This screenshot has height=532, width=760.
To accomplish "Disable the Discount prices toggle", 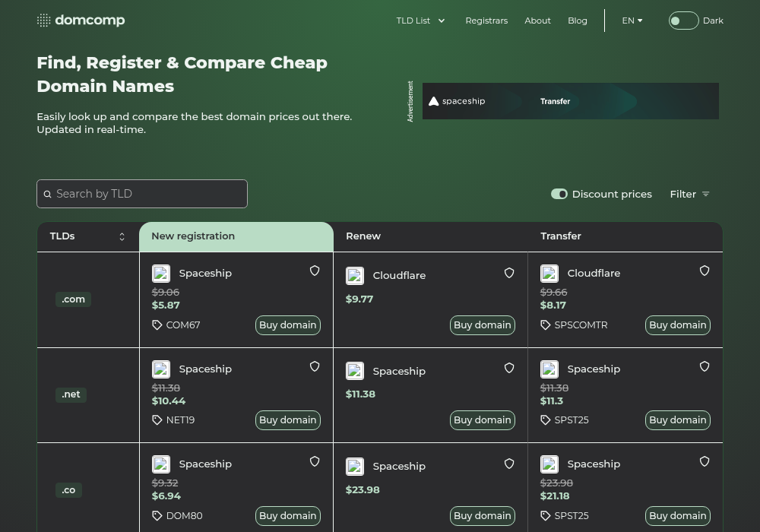I will [559, 195].
